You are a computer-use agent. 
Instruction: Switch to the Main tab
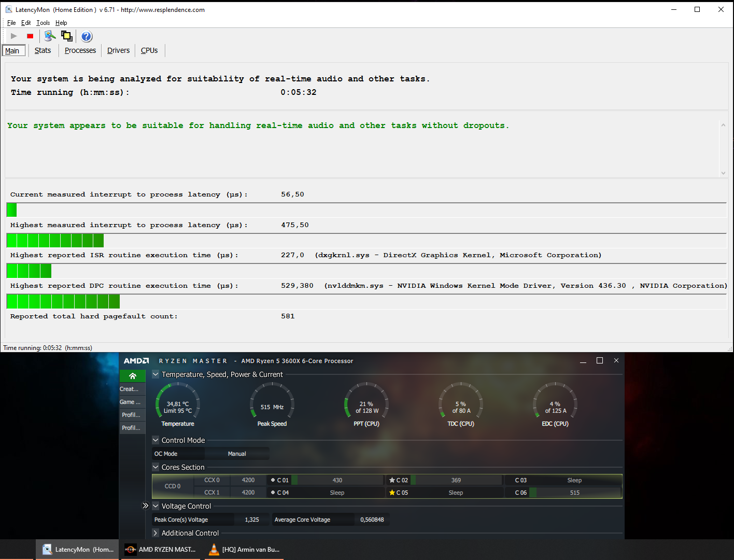[13, 50]
